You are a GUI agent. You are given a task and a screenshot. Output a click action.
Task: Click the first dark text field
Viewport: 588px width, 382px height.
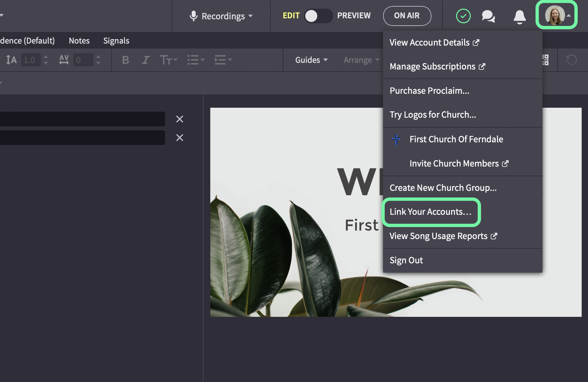[82, 119]
